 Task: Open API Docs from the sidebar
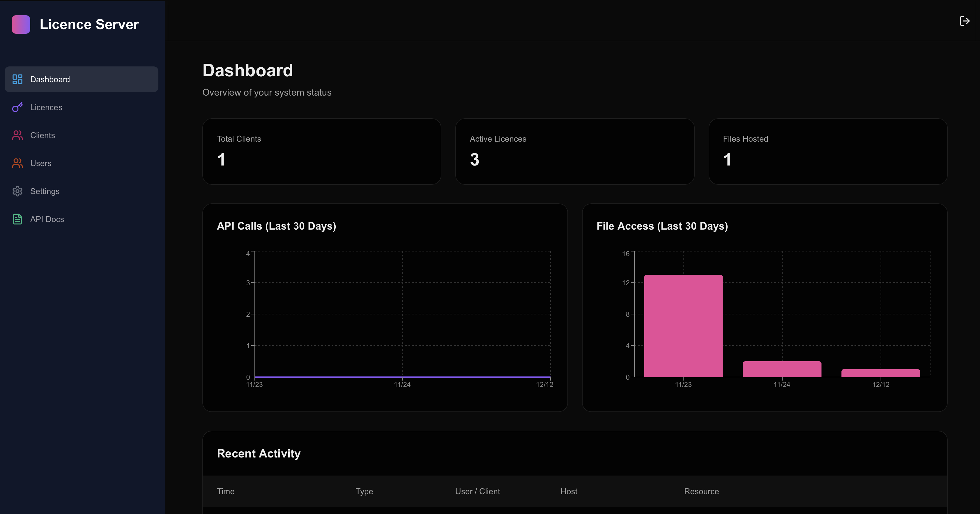(47, 219)
